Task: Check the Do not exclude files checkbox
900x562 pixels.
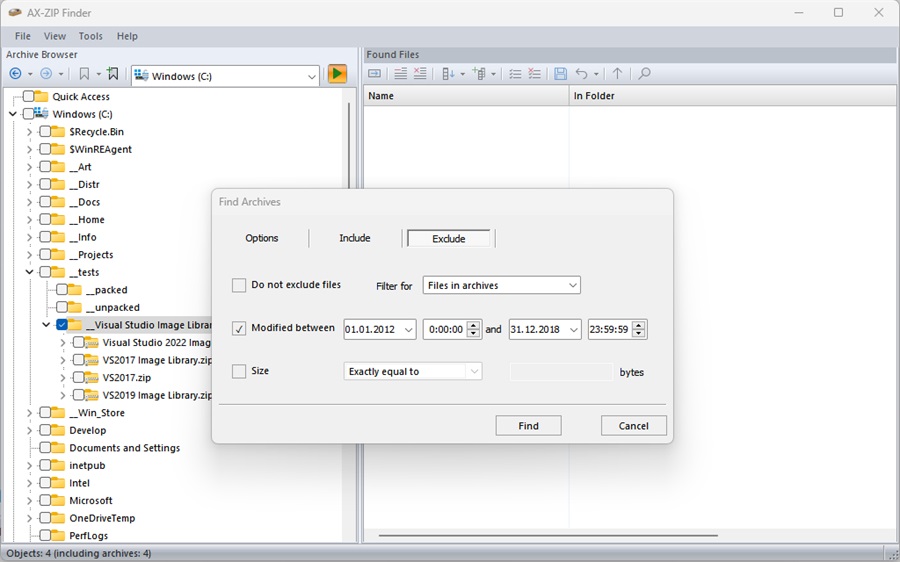Action: point(239,285)
